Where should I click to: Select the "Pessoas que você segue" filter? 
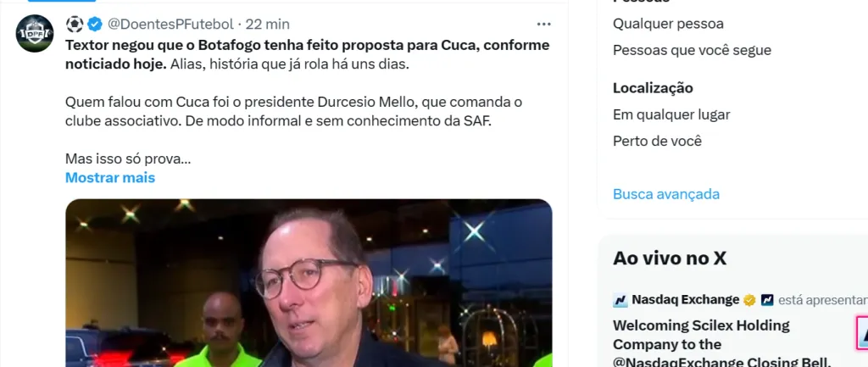[x=692, y=50]
